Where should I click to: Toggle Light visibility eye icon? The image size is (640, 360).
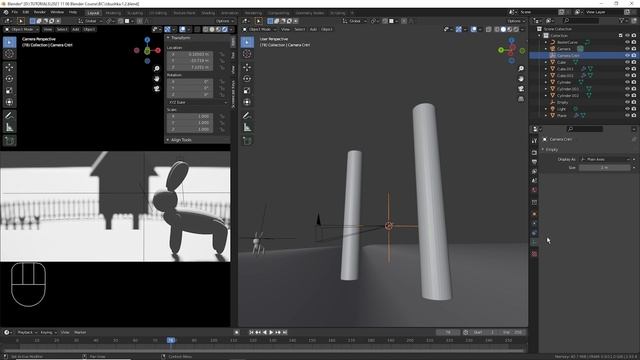(627, 109)
